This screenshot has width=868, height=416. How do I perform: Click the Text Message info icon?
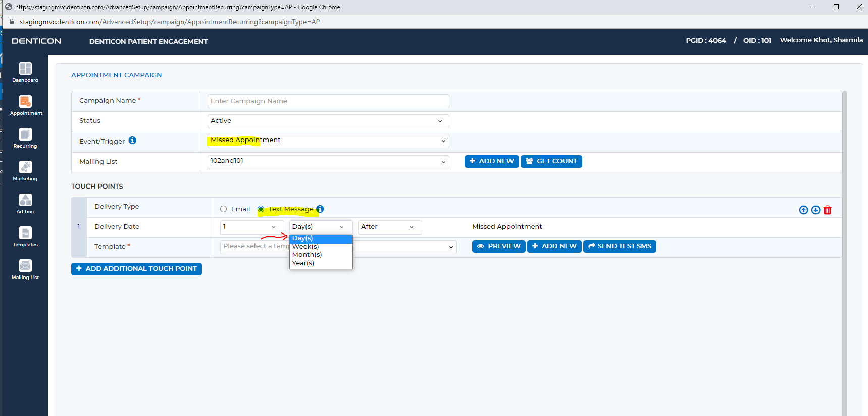pos(320,209)
